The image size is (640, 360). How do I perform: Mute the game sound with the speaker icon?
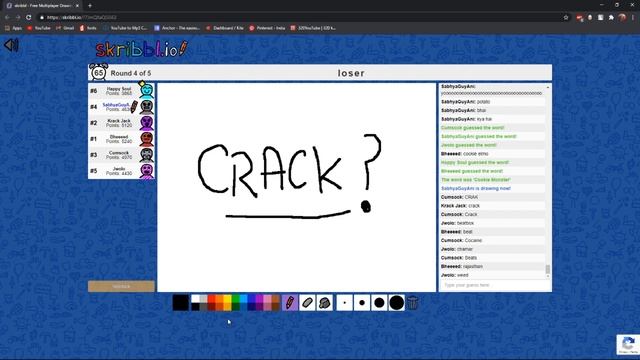coord(11,45)
